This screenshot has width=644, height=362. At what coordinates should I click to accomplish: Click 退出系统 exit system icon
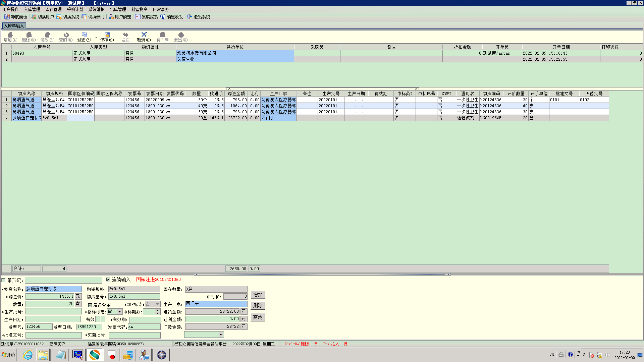(x=190, y=17)
